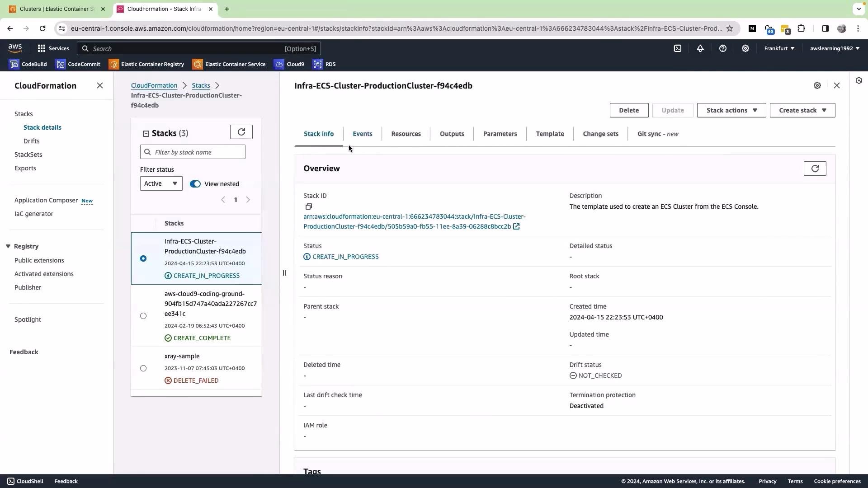Refresh the Overview section
The height and width of the screenshot is (488, 868).
pos(815,169)
